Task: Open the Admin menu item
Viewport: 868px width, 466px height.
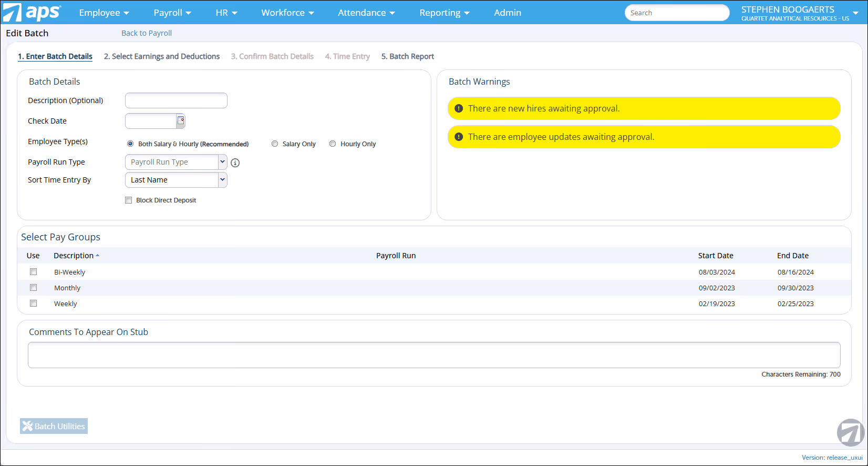Action: [x=508, y=13]
